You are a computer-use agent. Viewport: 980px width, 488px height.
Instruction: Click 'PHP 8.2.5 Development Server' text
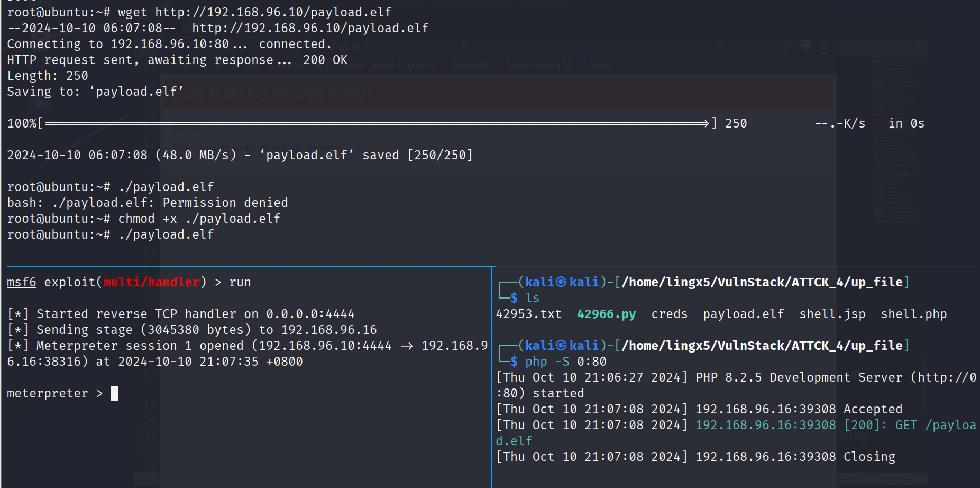click(799, 377)
